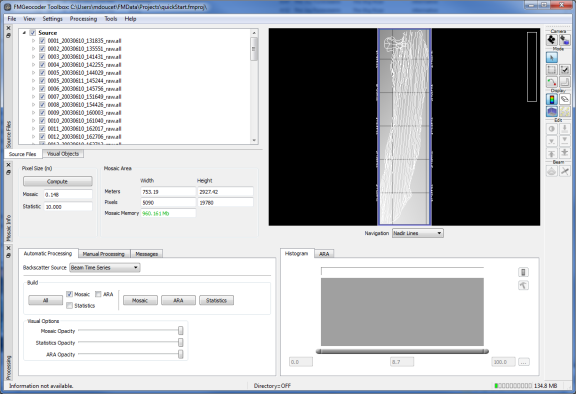Expand the 0001_20030610_131835_raw.all tree node
Image resolution: width=576 pixels, height=394 pixels.
tap(33, 41)
